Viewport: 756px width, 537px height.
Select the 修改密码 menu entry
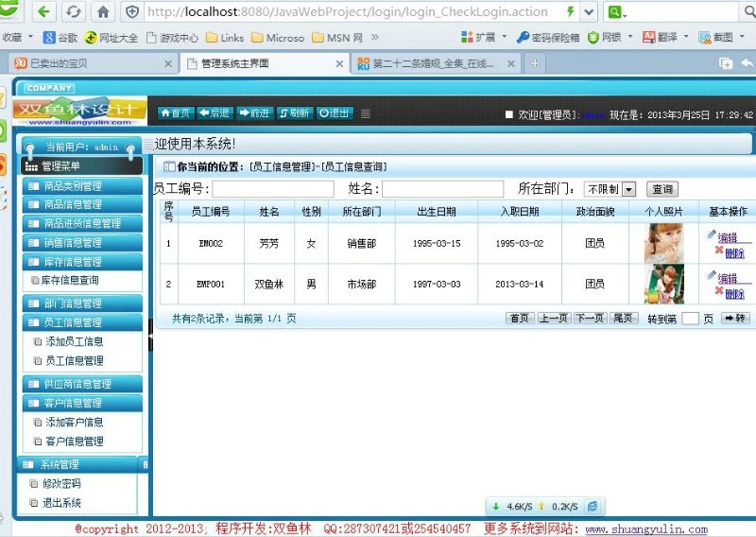61,484
